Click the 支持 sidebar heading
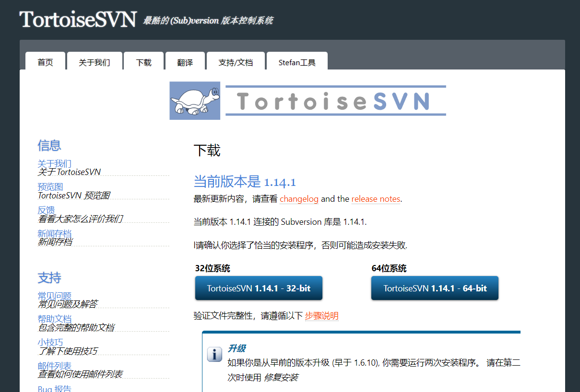This screenshot has height=392, width=580. click(x=49, y=277)
